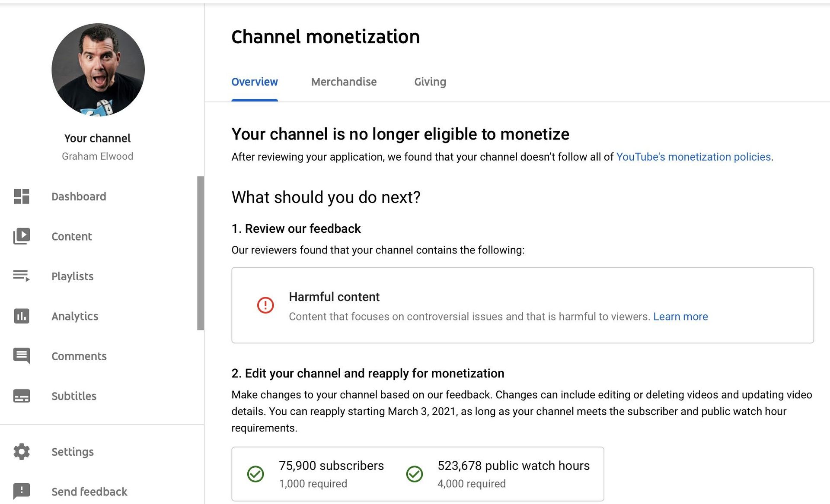Click the Content video library icon
Viewport: 830px width, 504px height.
[x=22, y=236]
